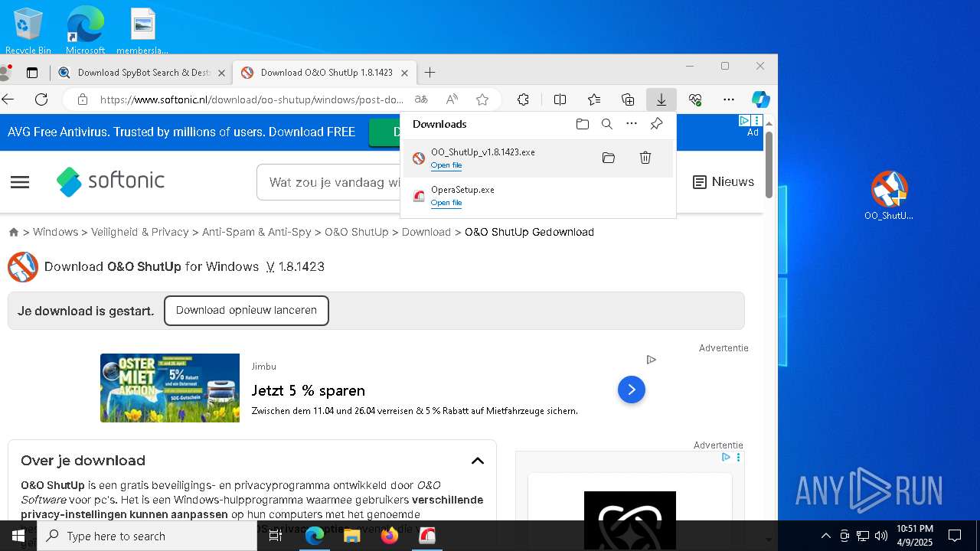980x551 pixels.
Task: Click the softonic.nl address bar
Action: pyautogui.click(x=251, y=99)
